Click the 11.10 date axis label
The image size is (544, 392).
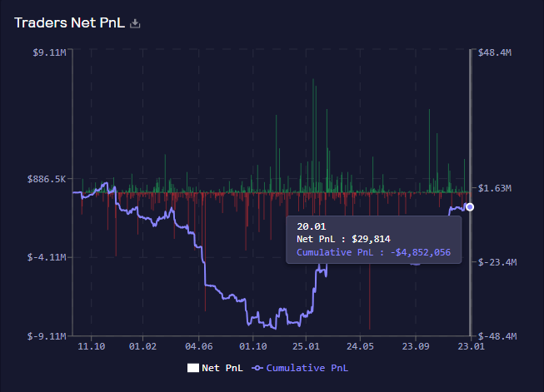coord(92,346)
